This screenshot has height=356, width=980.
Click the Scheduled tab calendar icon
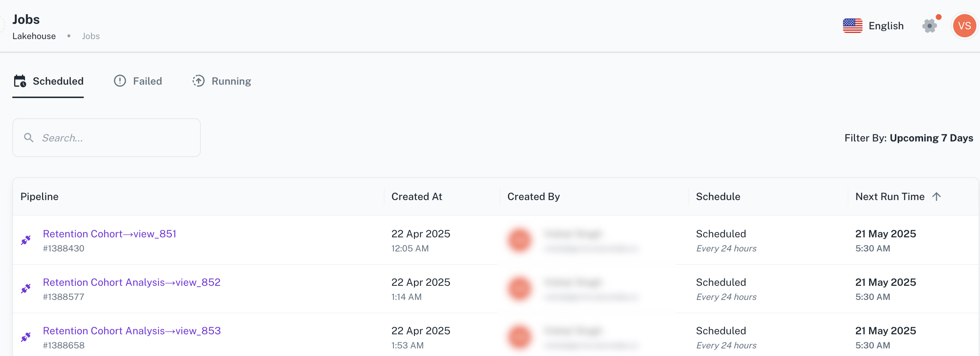click(20, 81)
